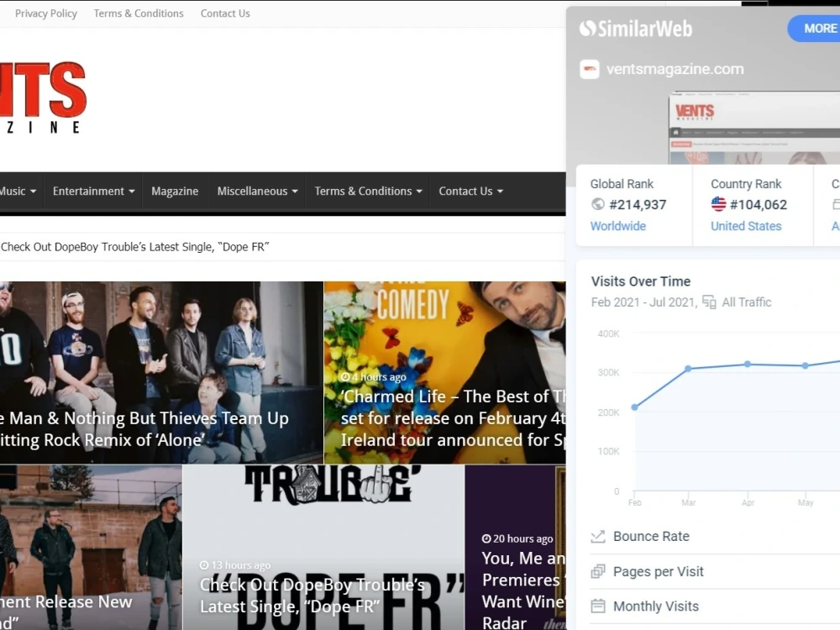The width and height of the screenshot is (840, 630).
Task: Click the March data point on the chart
Action: [x=689, y=369]
